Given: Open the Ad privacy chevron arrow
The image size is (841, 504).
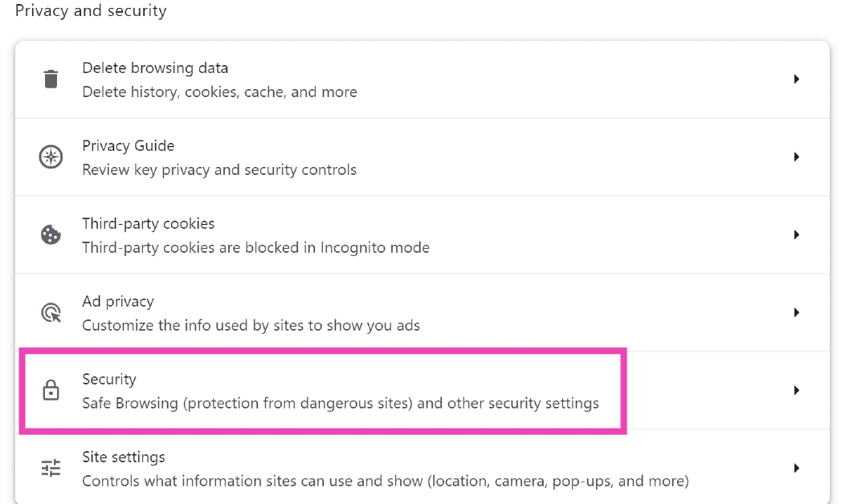Looking at the screenshot, I should pyautogui.click(x=796, y=313).
